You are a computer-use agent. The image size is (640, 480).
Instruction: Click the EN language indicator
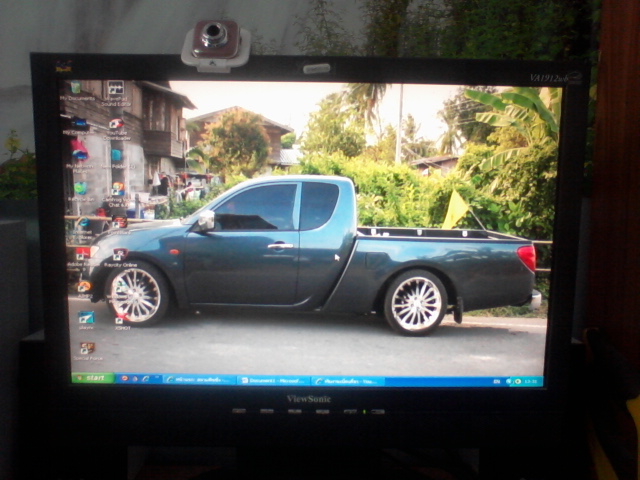click(497, 382)
